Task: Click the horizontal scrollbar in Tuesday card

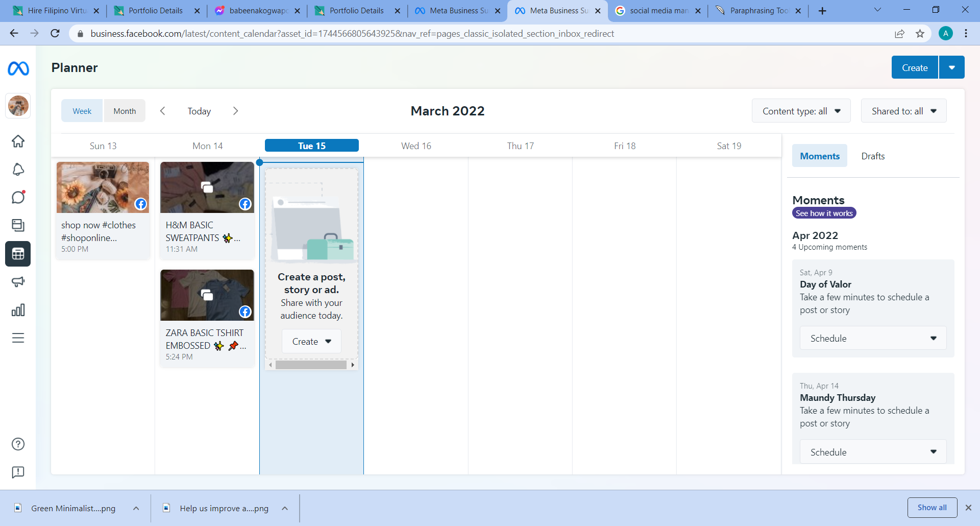Action: (311, 365)
